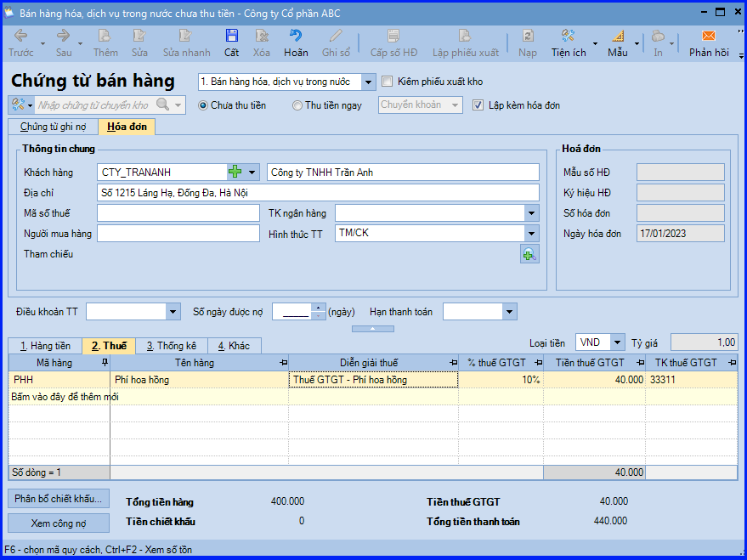The width and height of the screenshot is (747, 560).
Task: Pin the Tiền thuế GTGT column
Action: (640, 363)
